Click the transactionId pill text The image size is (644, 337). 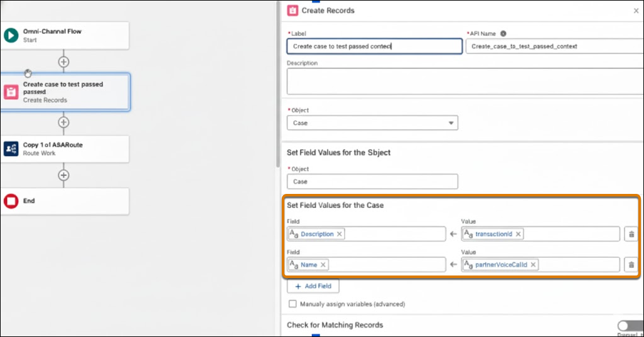tap(494, 234)
